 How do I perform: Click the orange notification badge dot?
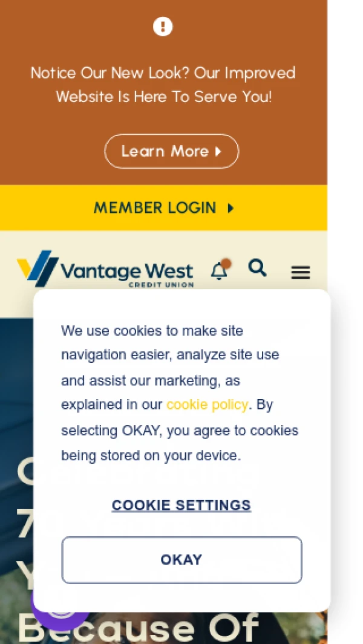[x=226, y=263]
